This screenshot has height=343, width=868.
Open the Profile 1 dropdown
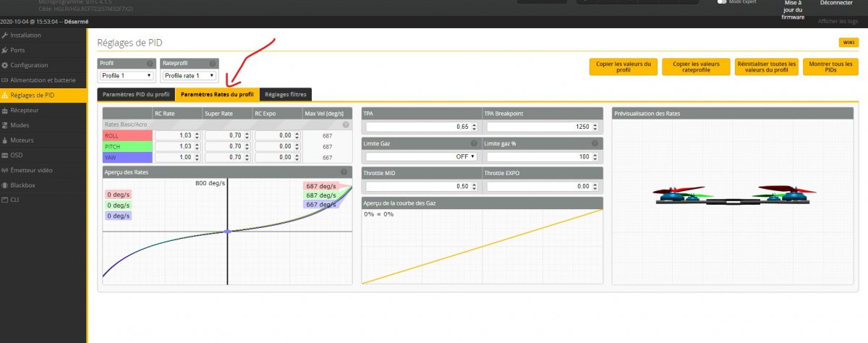[x=127, y=75]
